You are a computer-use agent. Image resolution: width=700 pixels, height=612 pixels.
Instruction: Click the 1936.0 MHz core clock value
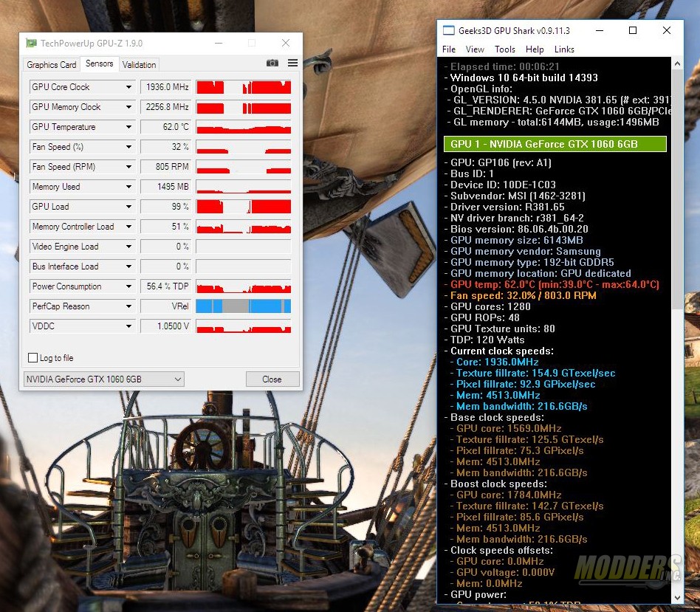point(165,87)
